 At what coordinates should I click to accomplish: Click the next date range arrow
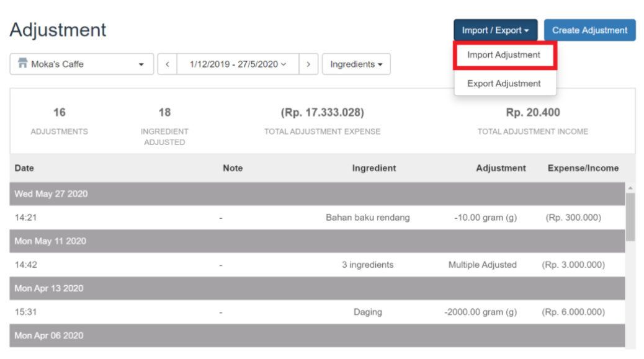(x=308, y=64)
